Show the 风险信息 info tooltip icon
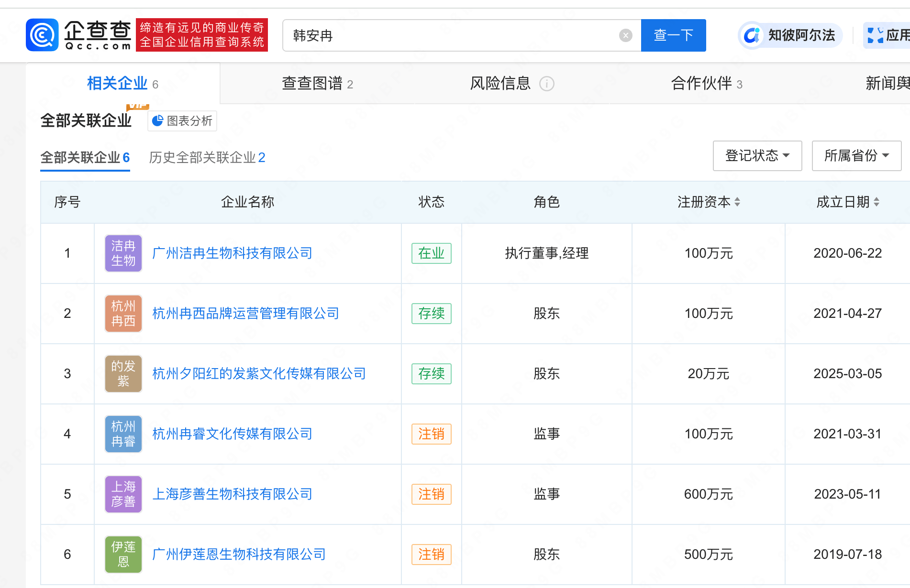Image resolution: width=910 pixels, height=588 pixels. 547,84
